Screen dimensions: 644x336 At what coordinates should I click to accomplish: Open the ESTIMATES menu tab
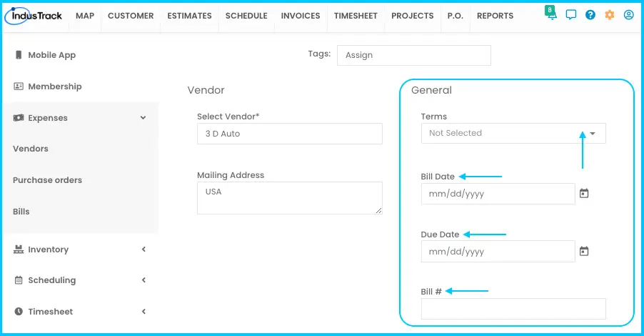(x=189, y=16)
